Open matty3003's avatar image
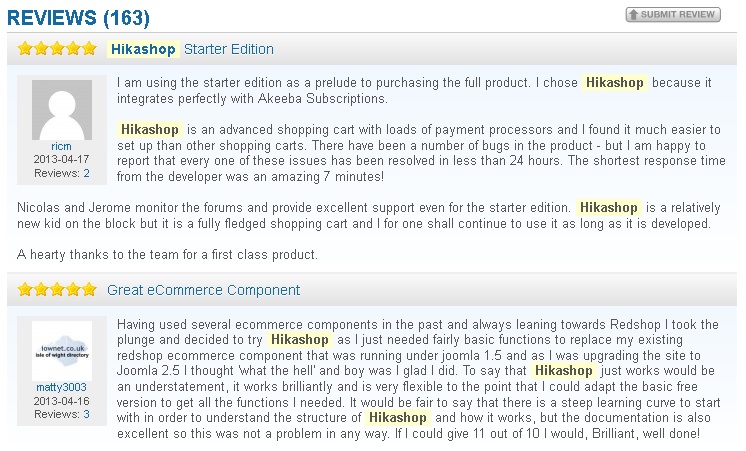 point(61,349)
